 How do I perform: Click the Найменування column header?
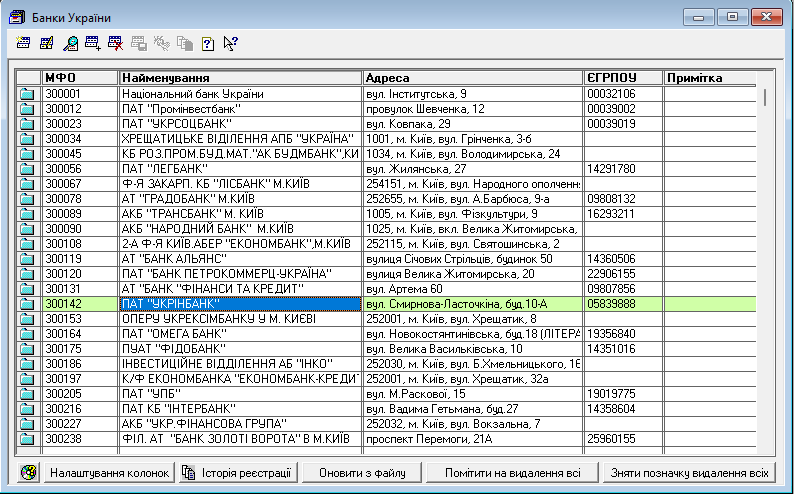(239, 78)
